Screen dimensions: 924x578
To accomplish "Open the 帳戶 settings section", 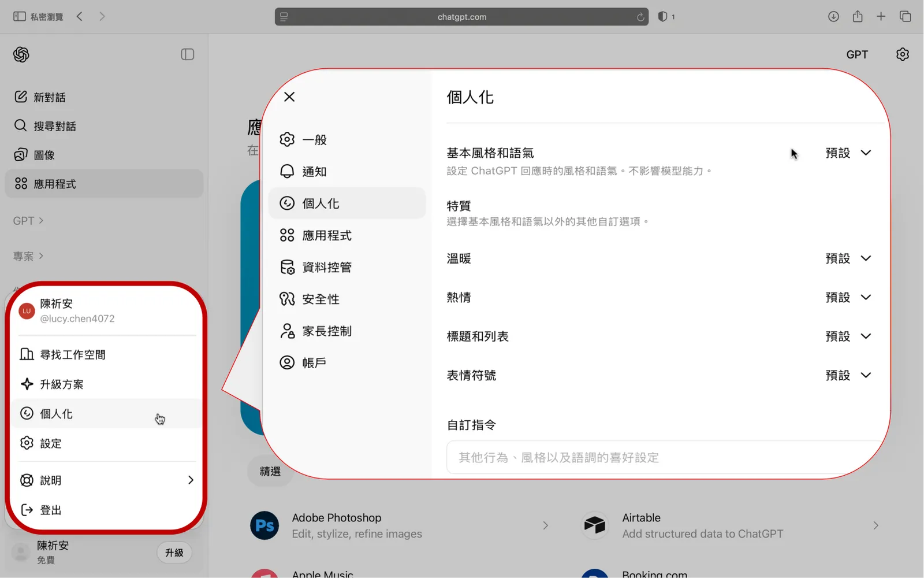I will 314,362.
